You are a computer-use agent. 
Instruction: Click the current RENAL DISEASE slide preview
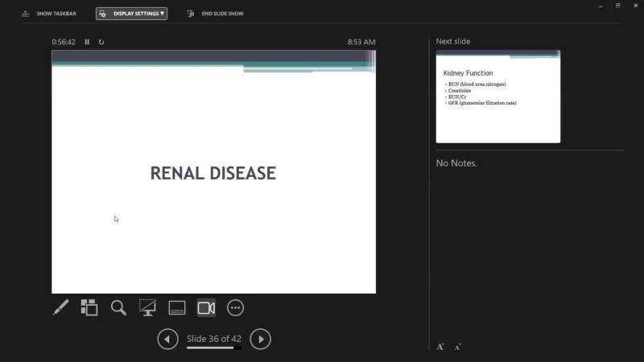[213, 172]
